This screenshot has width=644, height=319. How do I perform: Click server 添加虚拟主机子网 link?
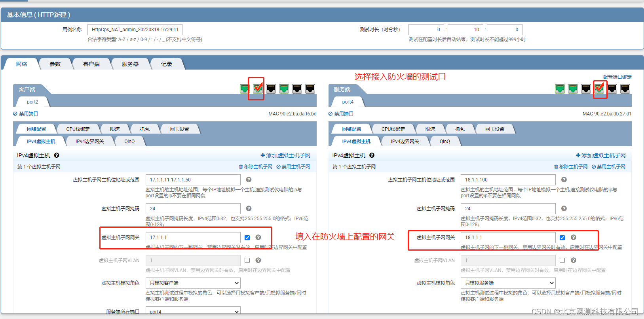(601, 155)
